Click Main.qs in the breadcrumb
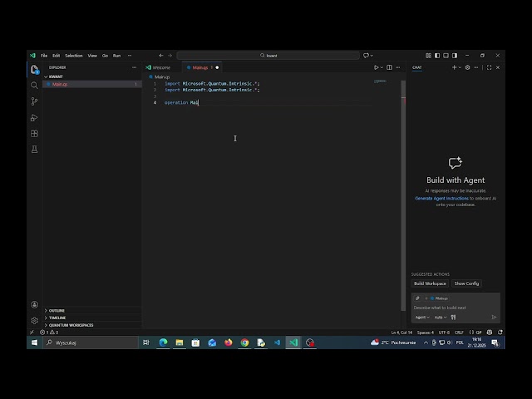The height and width of the screenshot is (399, 532). (x=162, y=77)
